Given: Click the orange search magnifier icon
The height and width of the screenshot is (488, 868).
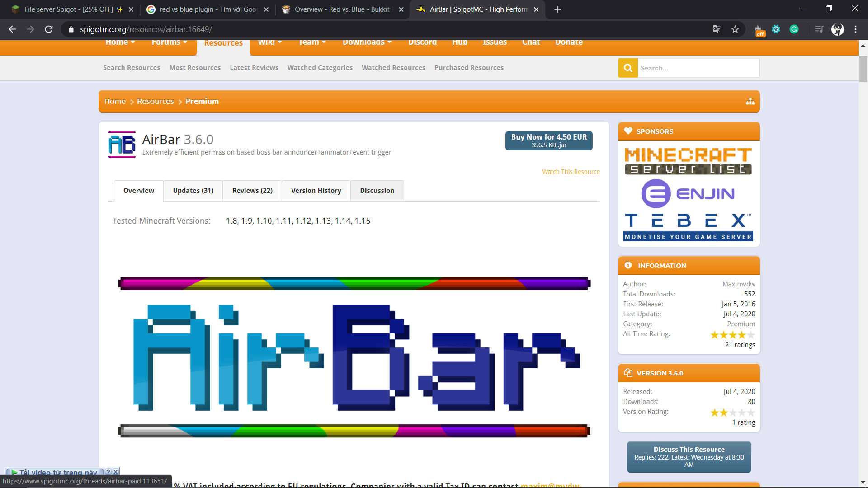Looking at the screenshot, I should click(628, 68).
